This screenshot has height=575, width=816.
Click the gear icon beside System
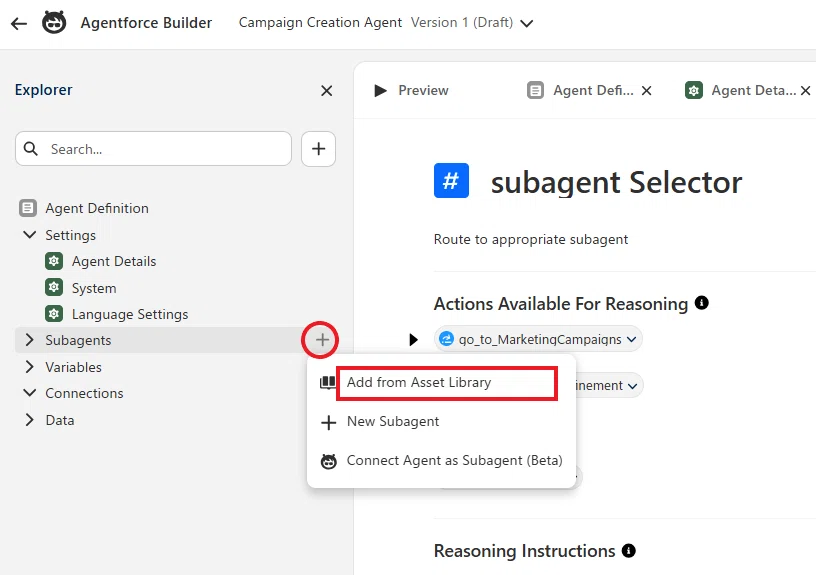click(x=54, y=287)
